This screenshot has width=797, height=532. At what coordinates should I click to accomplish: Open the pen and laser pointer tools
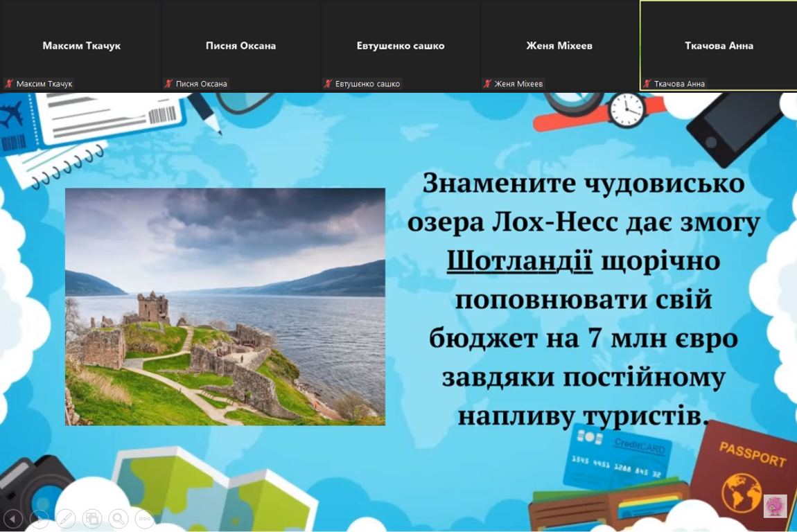(66, 519)
